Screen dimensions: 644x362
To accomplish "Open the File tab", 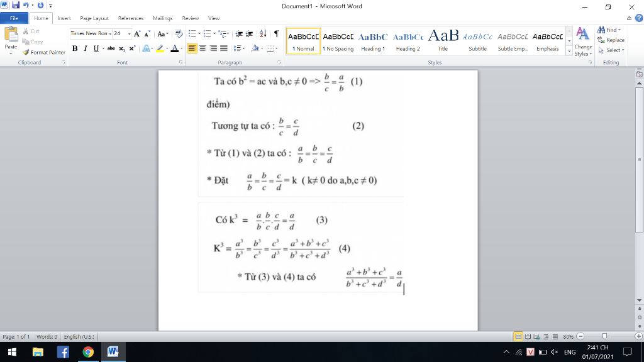I will click(x=14, y=18).
